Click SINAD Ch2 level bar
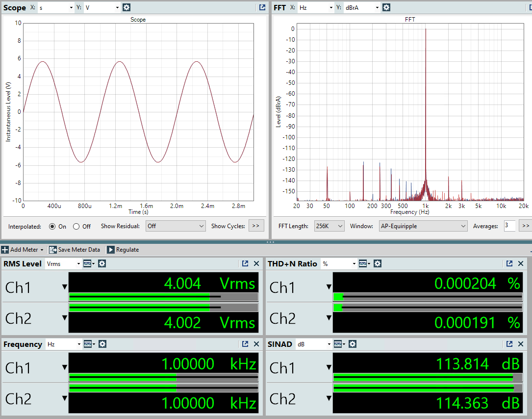 [x=428, y=388]
